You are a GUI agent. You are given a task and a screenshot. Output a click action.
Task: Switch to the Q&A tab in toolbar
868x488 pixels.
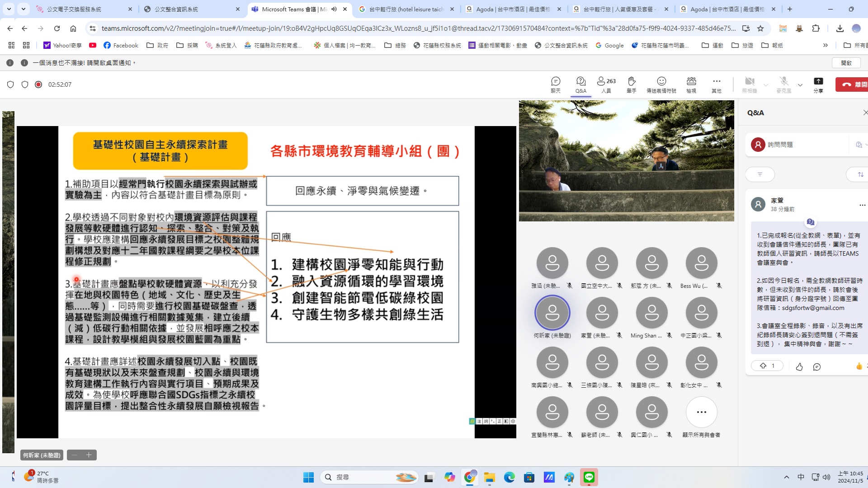click(x=580, y=84)
